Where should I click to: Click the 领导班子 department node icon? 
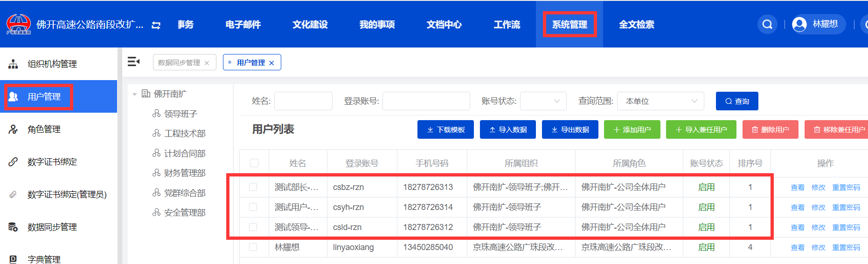(x=157, y=113)
